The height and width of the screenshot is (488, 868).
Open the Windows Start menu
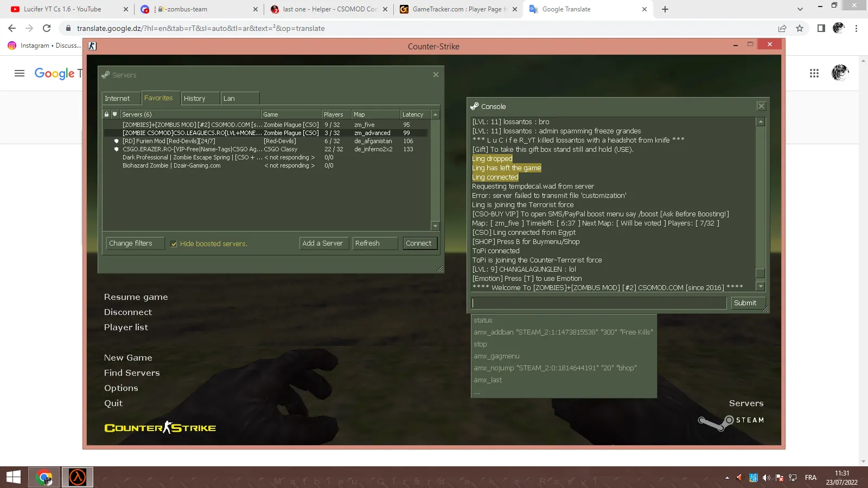pos(14,477)
